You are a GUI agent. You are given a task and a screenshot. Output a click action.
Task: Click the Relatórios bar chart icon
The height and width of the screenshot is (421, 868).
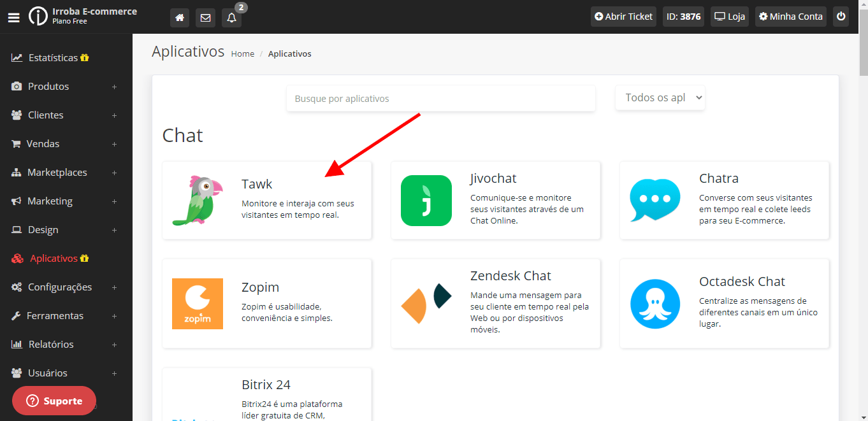point(17,345)
